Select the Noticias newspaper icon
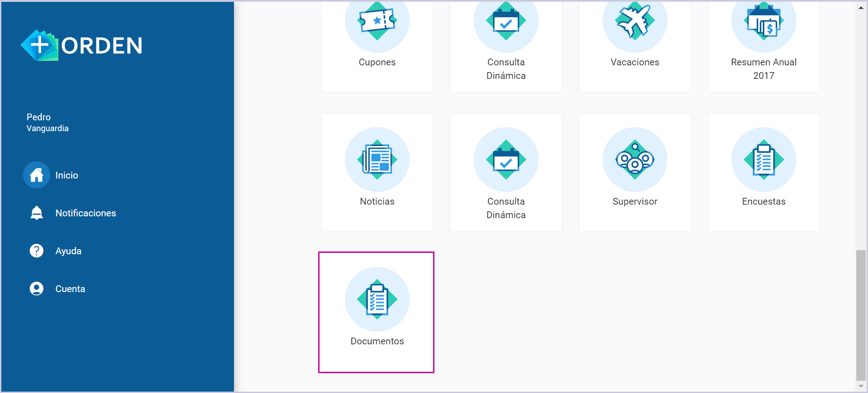This screenshot has width=868, height=393. click(377, 160)
